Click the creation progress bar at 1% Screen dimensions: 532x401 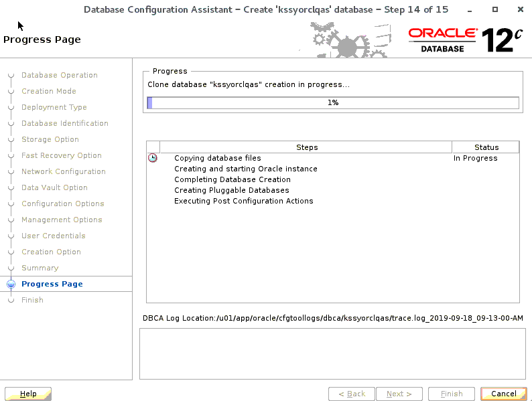[332, 102]
